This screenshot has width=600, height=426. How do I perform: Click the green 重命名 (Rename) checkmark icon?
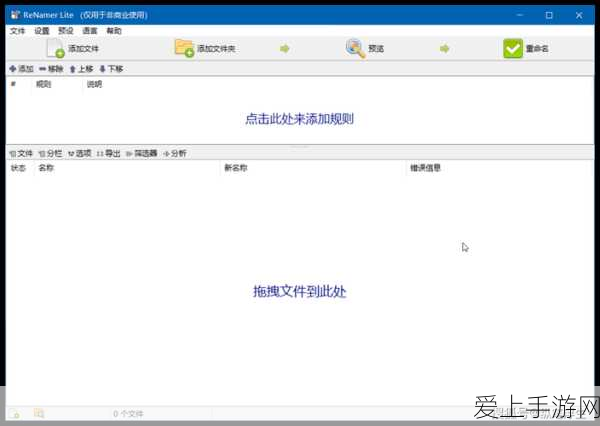tap(513, 49)
